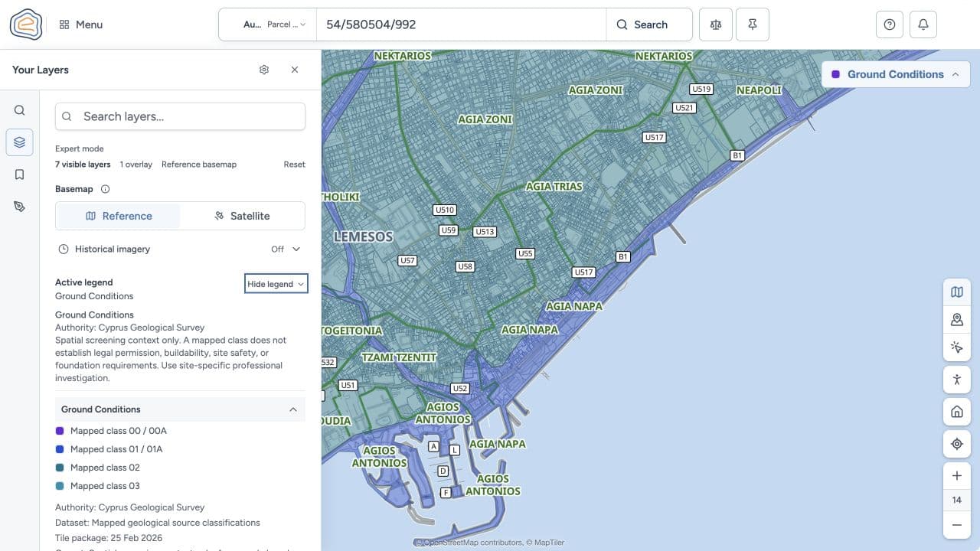Click Mapped class 03 light teal swatch
The width and height of the screenshot is (980, 551).
click(60, 486)
